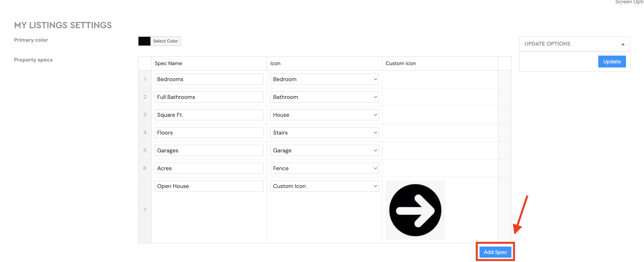The height and width of the screenshot is (262, 644).
Task: Select row number 7 handle
Action: tap(145, 210)
